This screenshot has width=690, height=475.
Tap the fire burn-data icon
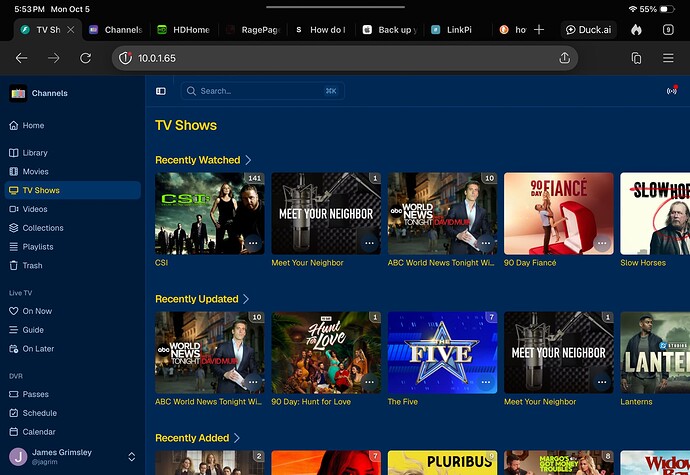(x=636, y=29)
